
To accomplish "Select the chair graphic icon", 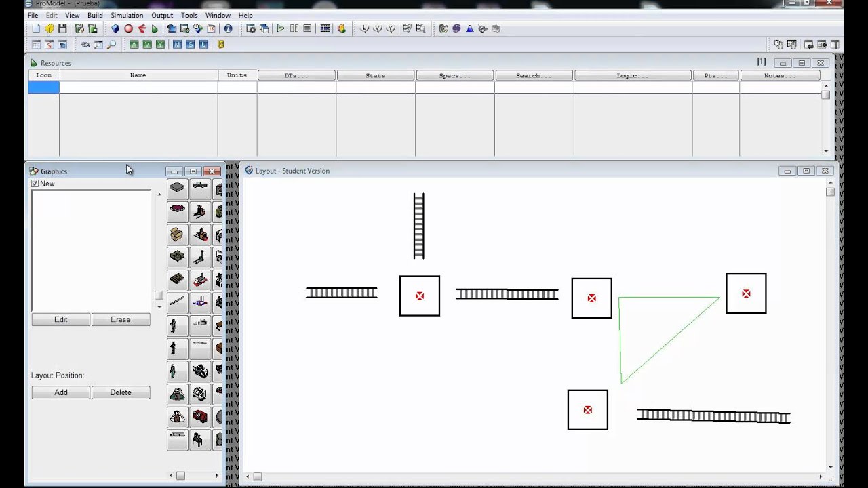I will (200, 440).
